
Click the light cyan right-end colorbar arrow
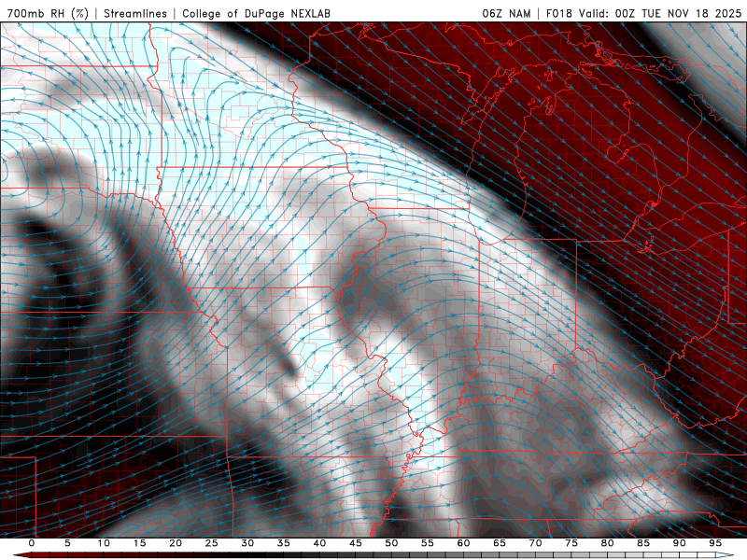click(725, 555)
